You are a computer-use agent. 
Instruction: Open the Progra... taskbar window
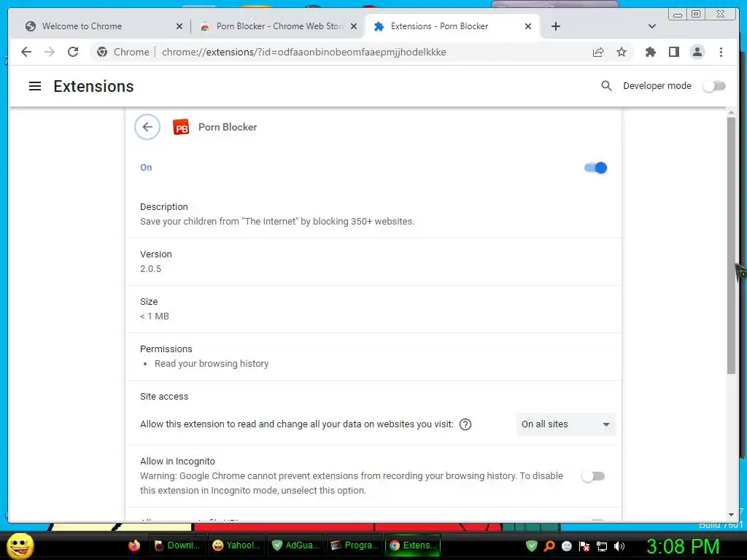tap(355, 545)
